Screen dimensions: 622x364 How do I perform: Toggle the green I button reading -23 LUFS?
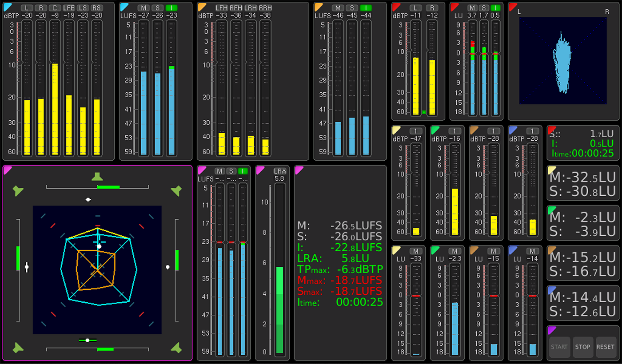tap(171, 8)
